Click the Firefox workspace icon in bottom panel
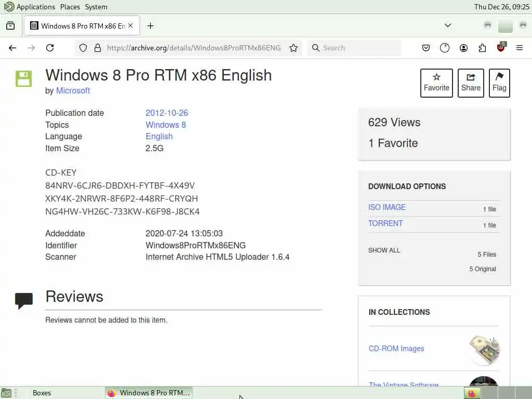Viewport: 532px width, 399px height. [x=472, y=393]
